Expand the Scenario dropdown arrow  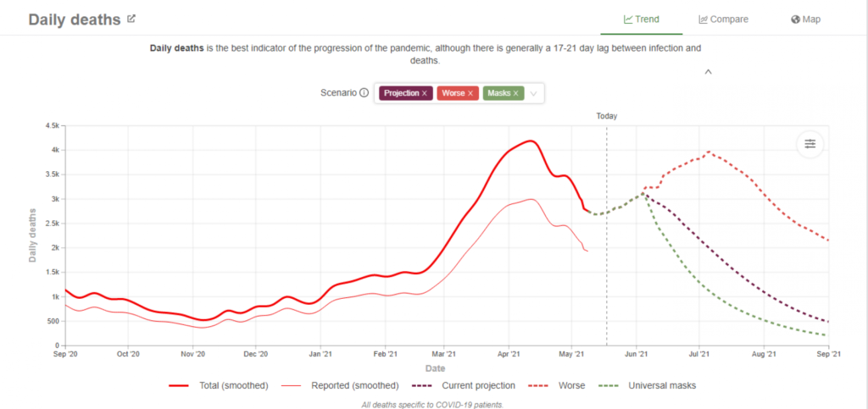[x=534, y=93]
